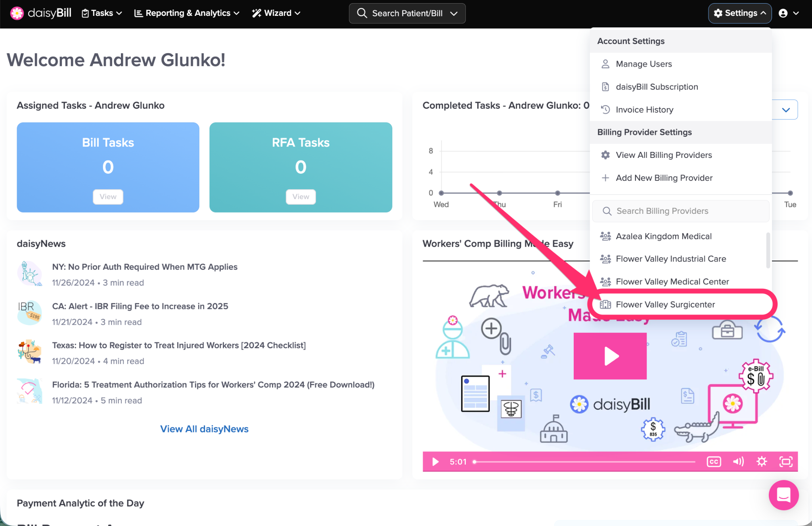Click the Statue of Liberty news thumbnail

coord(29,274)
